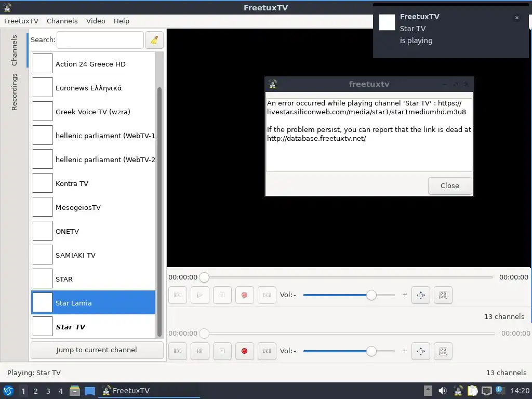The width and height of the screenshot is (532, 399).
Task: Click the highlighted Star Lamia channel row
Action: click(94, 303)
